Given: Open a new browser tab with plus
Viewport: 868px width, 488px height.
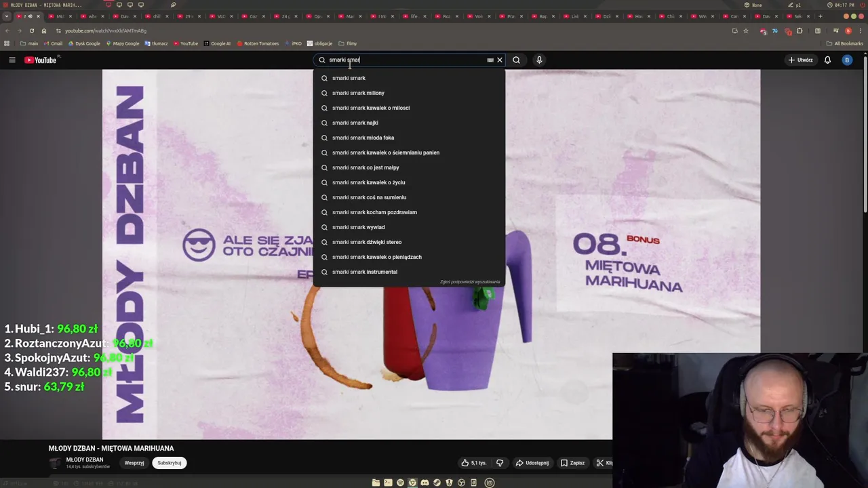Looking at the screenshot, I should pyautogui.click(x=821, y=16).
